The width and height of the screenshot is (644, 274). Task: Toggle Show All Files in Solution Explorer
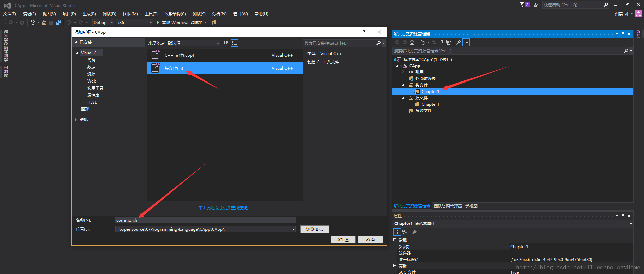click(449, 42)
